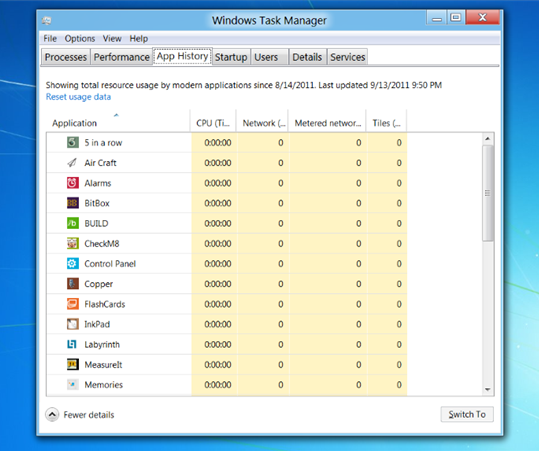
Task: Switch to the Performance tab
Action: pyautogui.click(x=121, y=57)
